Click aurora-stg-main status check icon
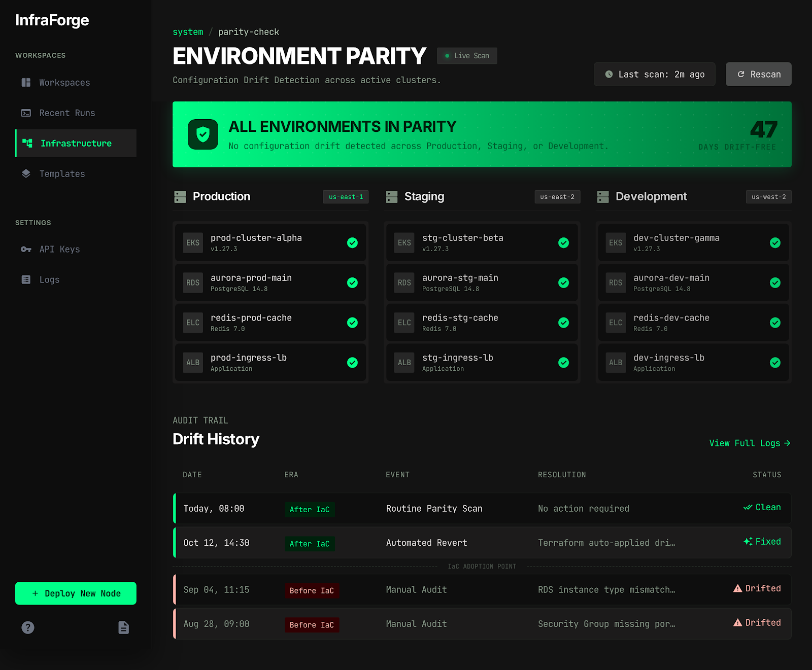The height and width of the screenshot is (670, 812). [563, 283]
